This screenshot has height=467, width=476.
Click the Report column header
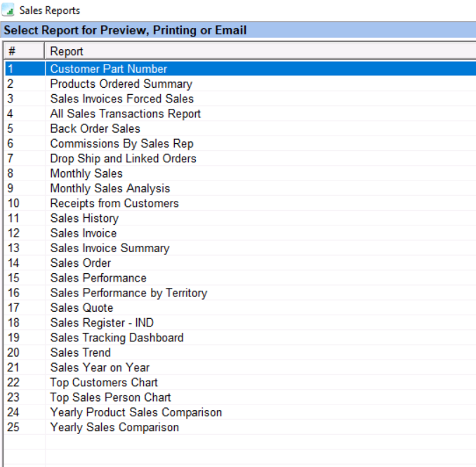coord(67,51)
